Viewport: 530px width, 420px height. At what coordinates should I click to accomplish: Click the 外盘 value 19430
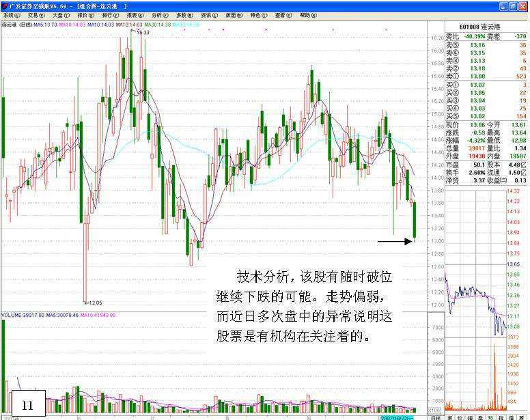tap(477, 156)
